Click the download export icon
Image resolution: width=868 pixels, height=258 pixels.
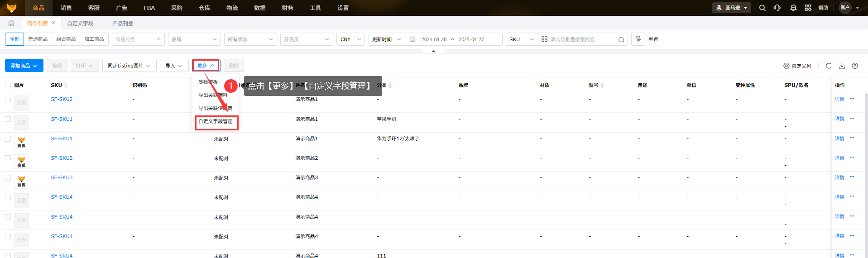842,66
